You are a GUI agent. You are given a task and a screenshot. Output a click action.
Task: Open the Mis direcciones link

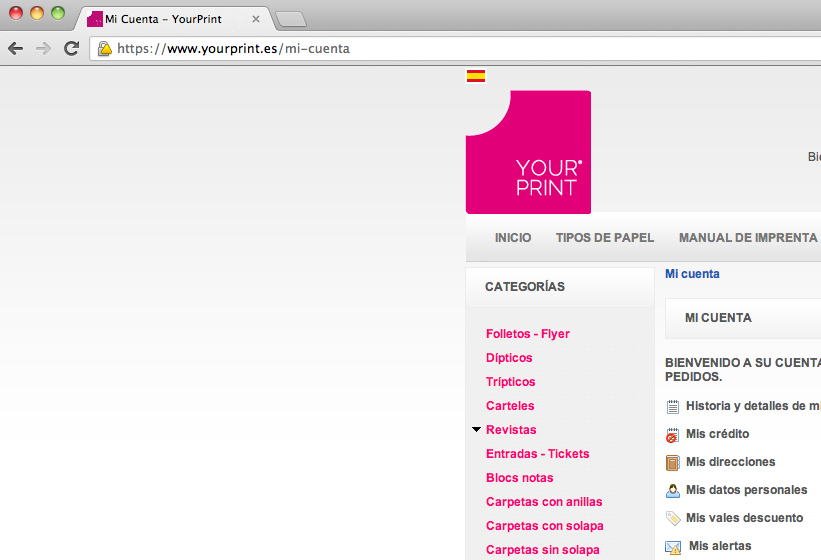tap(730, 462)
